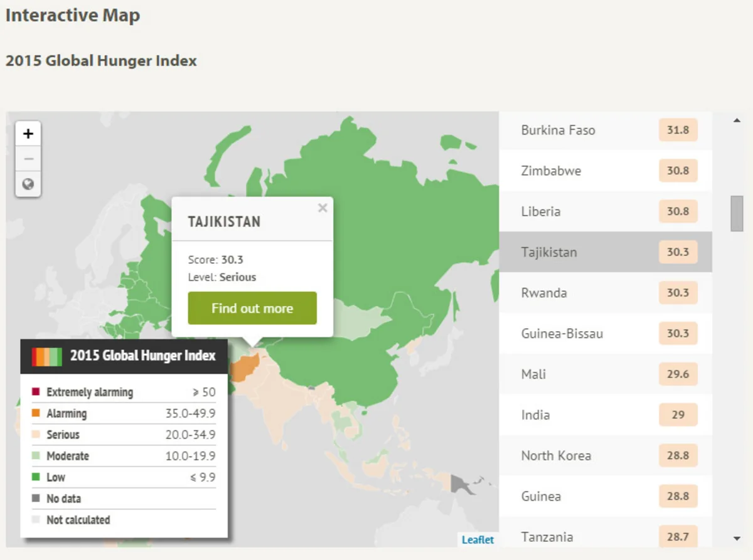Select Zimbabwe in the country list
The image size is (753, 560).
(x=606, y=171)
